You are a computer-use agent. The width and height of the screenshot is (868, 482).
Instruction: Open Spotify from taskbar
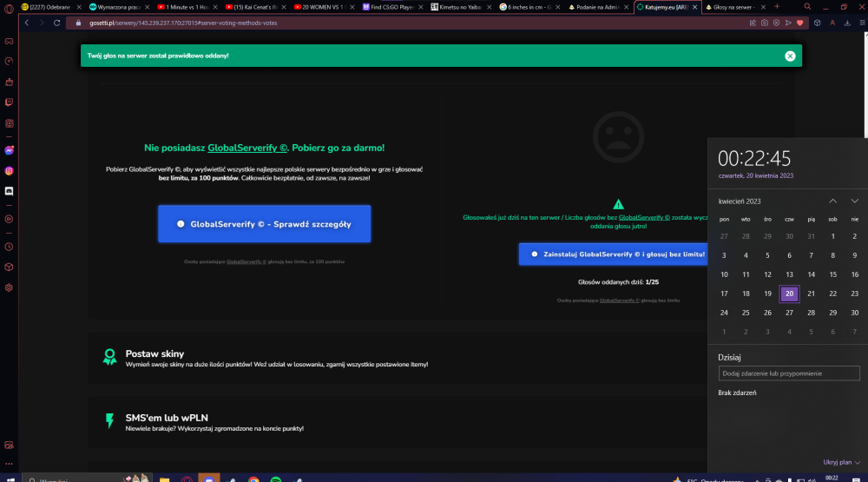point(276,479)
